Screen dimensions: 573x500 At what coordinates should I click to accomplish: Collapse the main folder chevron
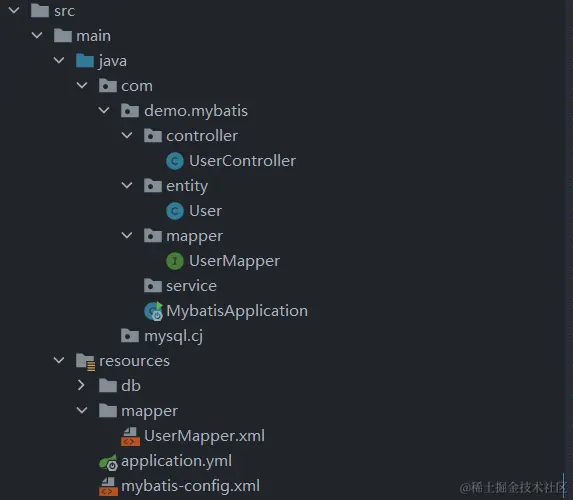[37, 35]
